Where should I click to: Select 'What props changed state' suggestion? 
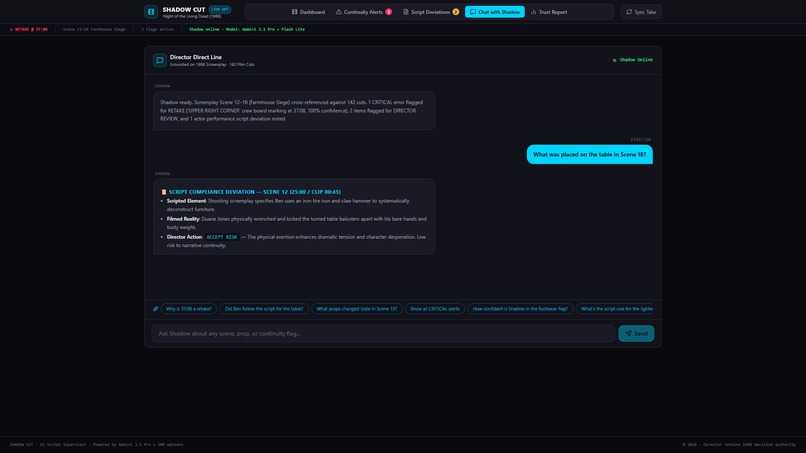pyautogui.click(x=357, y=309)
